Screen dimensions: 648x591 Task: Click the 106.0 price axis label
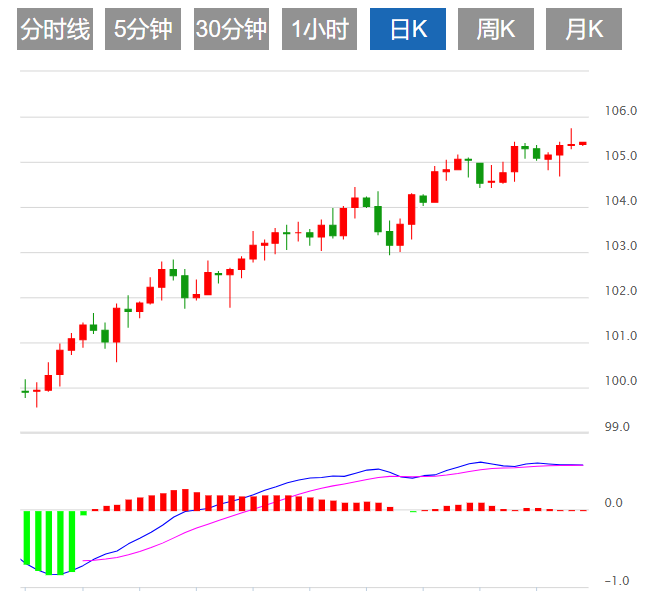(x=621, y=111)
